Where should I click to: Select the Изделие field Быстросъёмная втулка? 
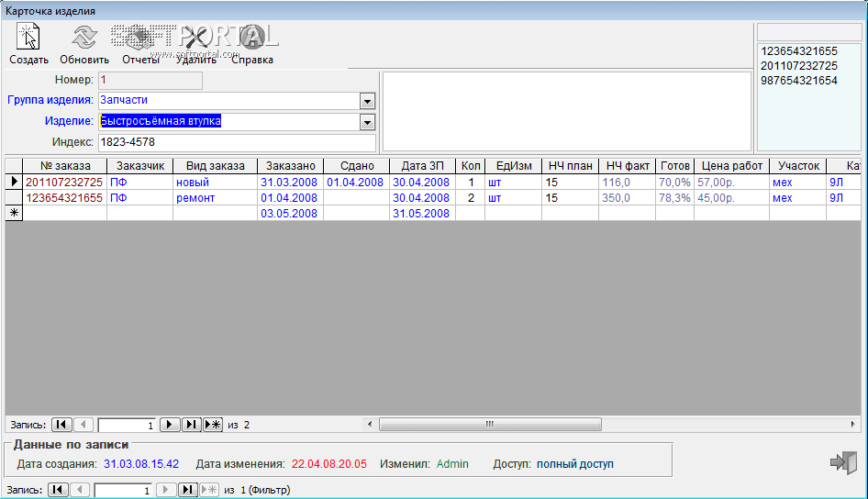point(229,121)
